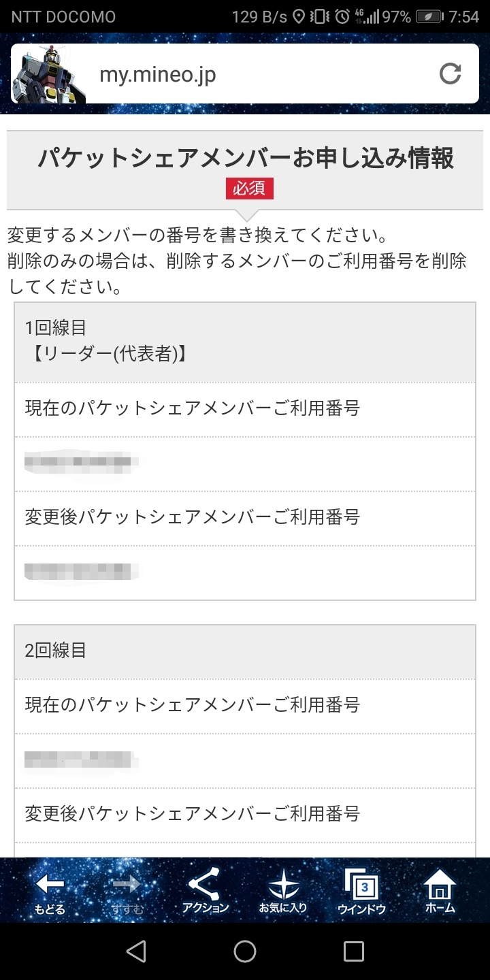Tap the 1回線目 current member number

click(82, 463)
